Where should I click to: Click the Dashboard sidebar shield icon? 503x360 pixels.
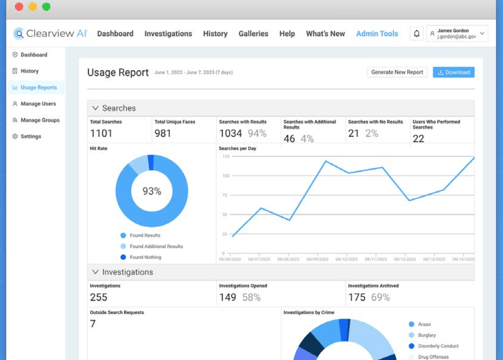[x=15, y=55]
